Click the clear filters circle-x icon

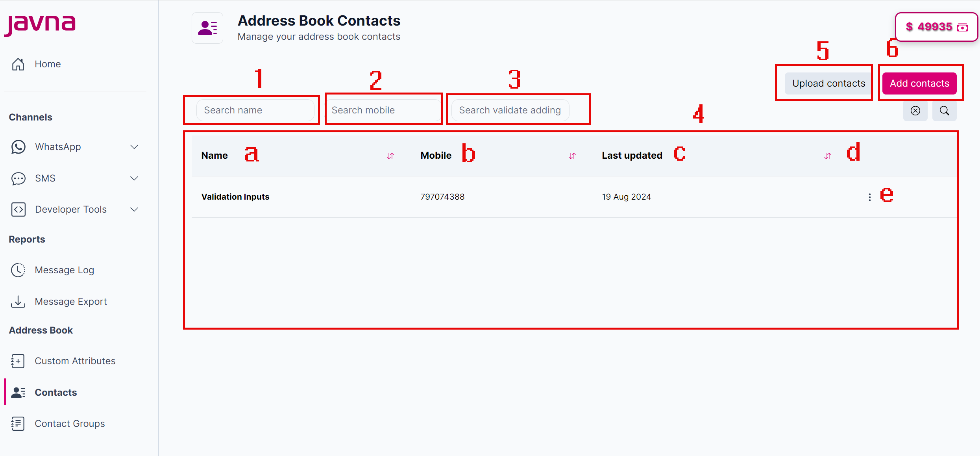pos(915,111)
